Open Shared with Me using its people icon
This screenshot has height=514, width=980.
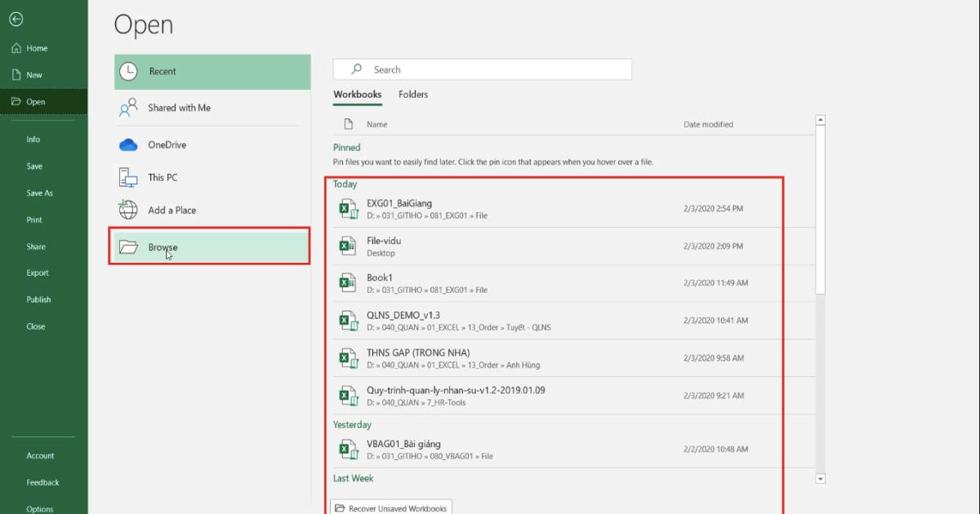128,107
